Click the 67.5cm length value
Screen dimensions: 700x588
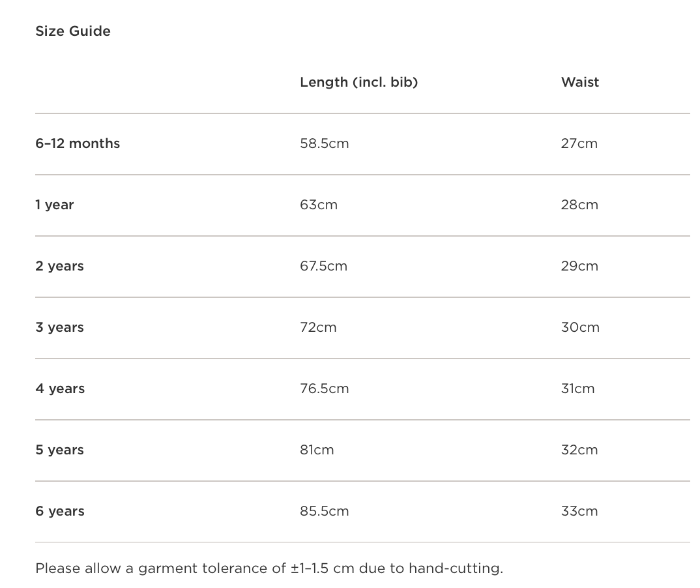[x=323, y=266]
